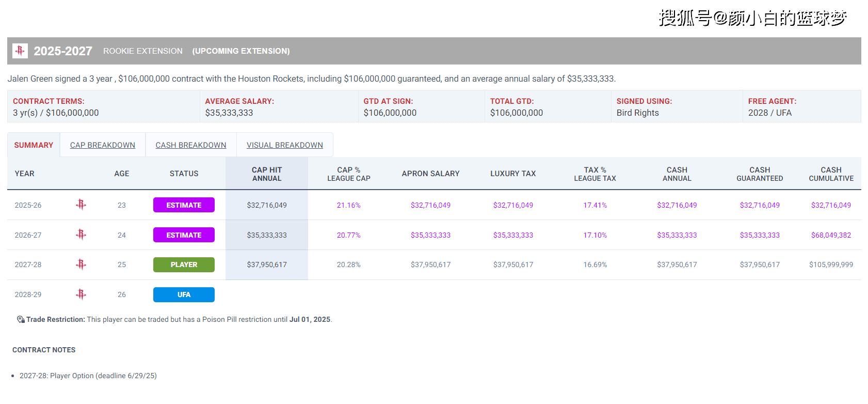Click the $105,999,999 cumulative cash value
Viewport: 868px width, 404px height.
point(831,265)
